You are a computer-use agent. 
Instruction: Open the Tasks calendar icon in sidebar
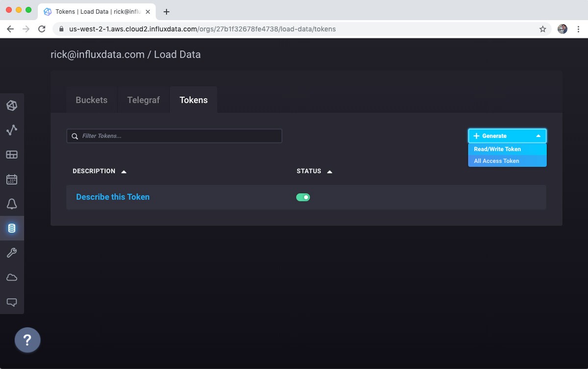(12, 179)
